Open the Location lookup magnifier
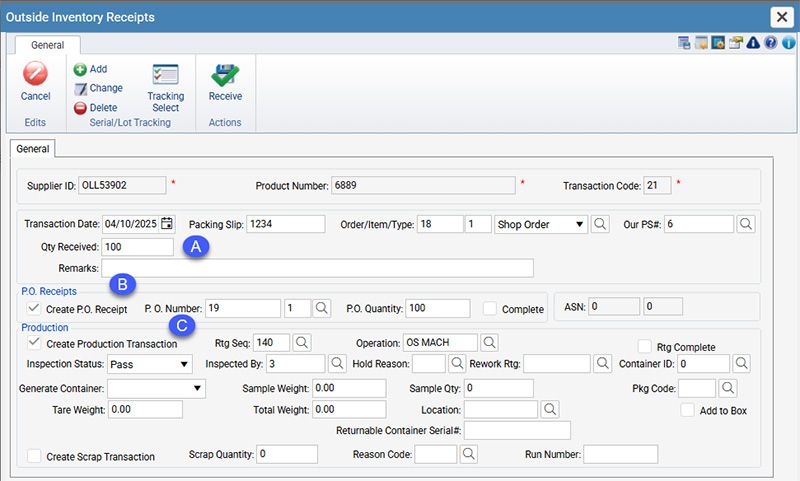Viewport: 800px width, 481px height. pos(549,409)
